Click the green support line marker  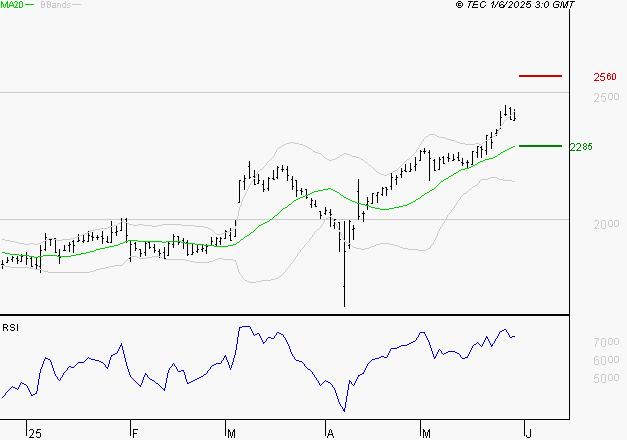(x=540, y=146)
